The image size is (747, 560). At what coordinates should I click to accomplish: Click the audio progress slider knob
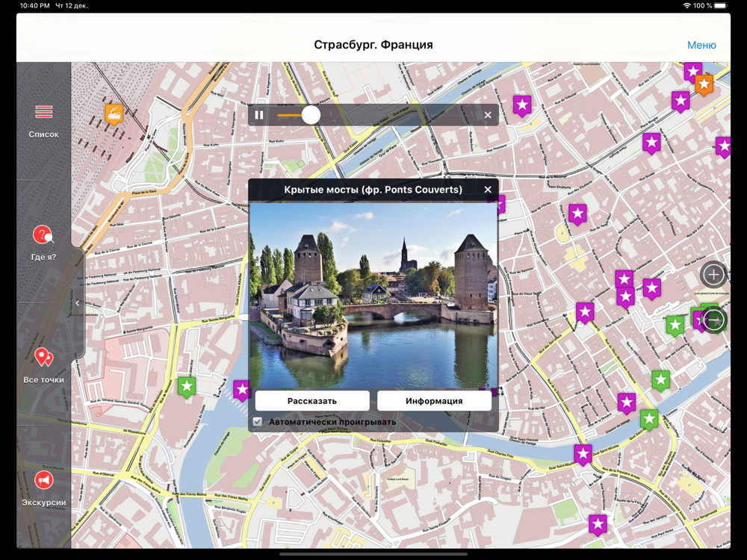click(x=311, y=115)
